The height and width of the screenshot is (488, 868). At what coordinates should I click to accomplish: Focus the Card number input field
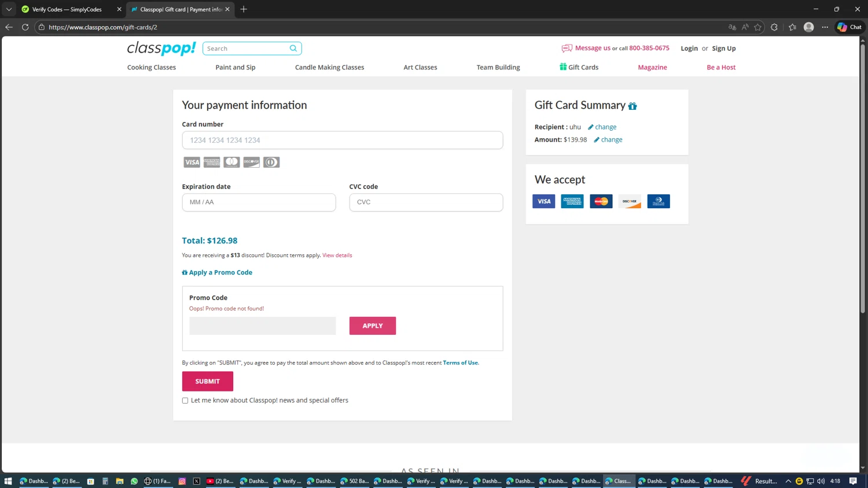pos(343,140)
